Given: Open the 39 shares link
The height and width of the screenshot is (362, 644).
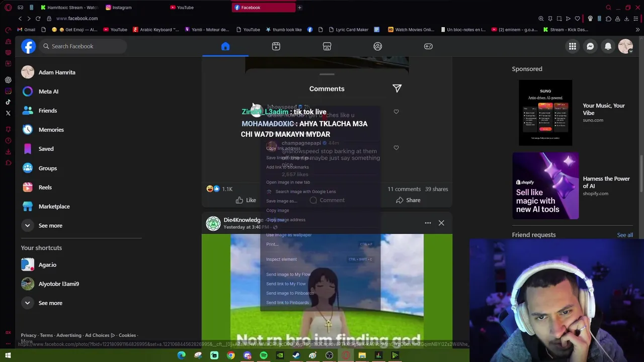Looking at the screenshot, I should pyautogui.click(x=436, y=189).
